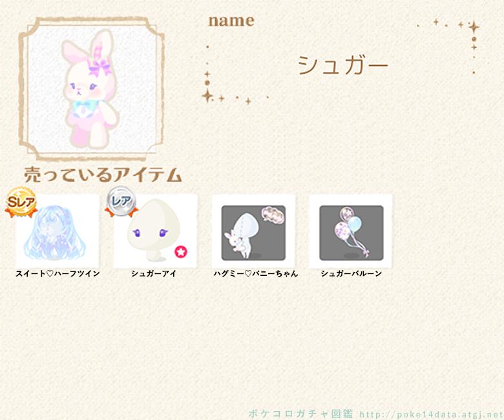
Task: Open the ハグミー♡バニーちゃん item thumbnail
Action: [x=253, y=233]
